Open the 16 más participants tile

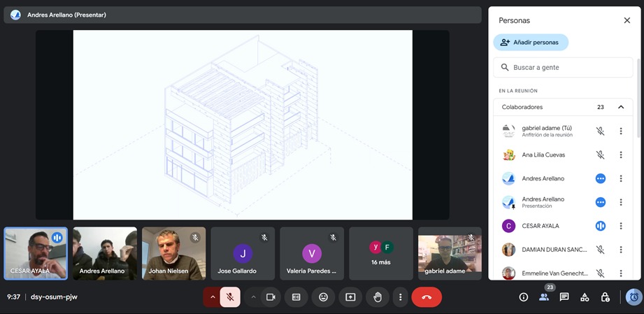[x=381, y=253]
